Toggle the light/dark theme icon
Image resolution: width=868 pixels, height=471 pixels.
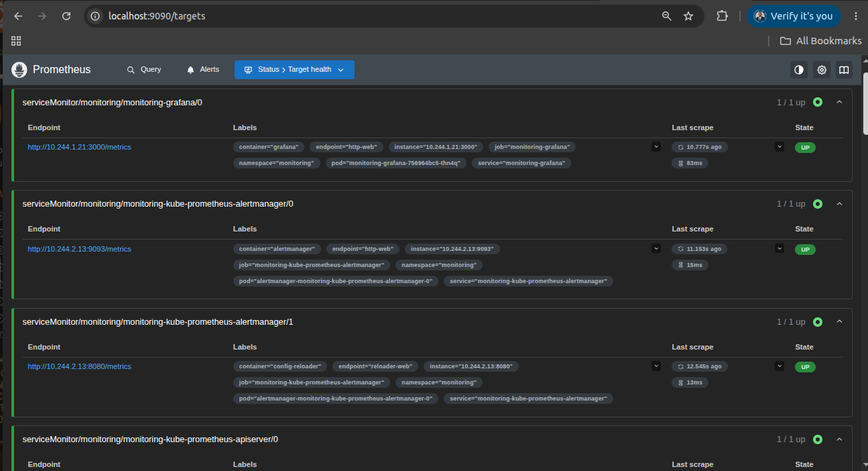tap(799, 70)
